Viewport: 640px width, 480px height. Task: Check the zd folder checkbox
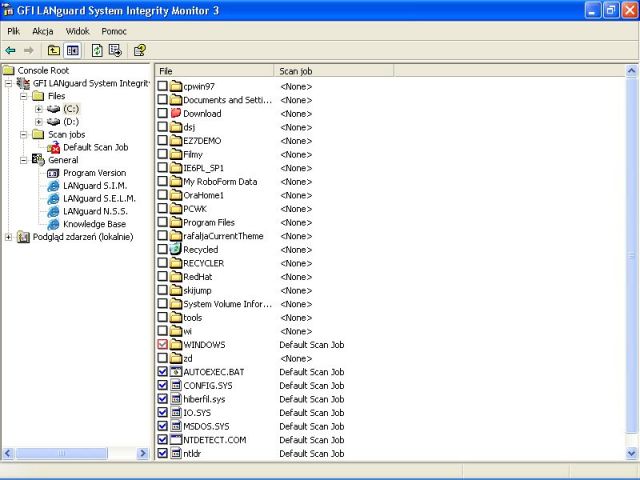pyautogui.click(x=162, y=358)
